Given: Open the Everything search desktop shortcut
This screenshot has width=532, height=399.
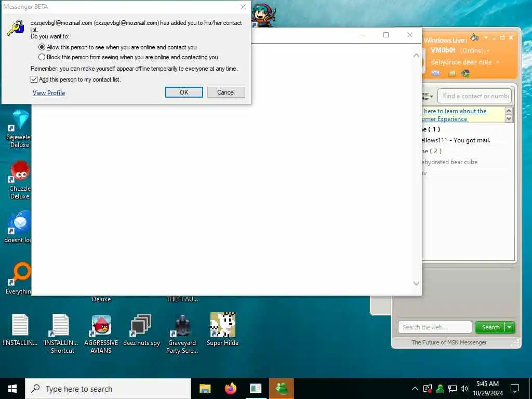Looking at the screenshot, I should 19,278.
